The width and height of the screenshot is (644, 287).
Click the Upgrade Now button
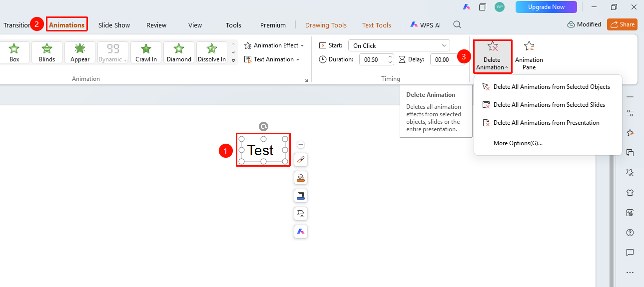point(546,7)
